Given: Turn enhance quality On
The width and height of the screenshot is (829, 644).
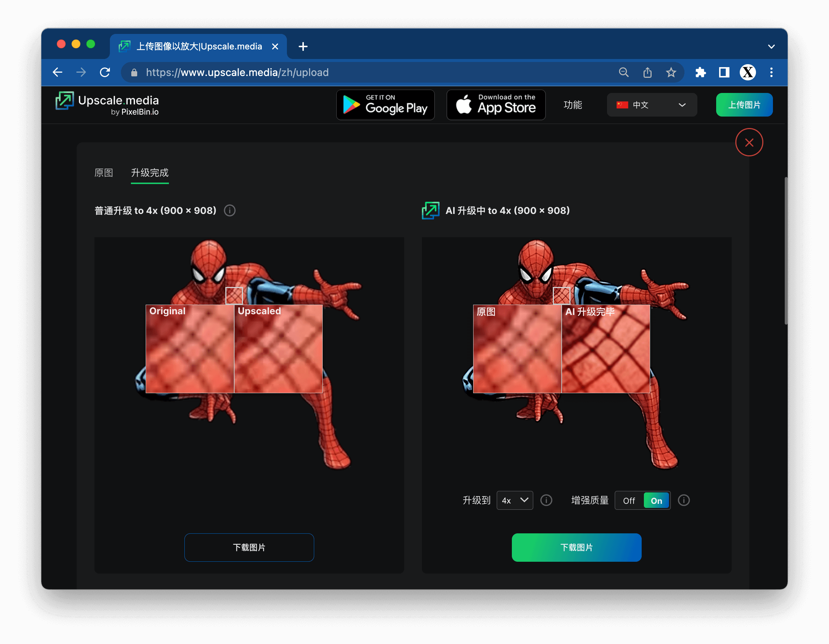Looking at the screenshot, I should pos(656,501).
